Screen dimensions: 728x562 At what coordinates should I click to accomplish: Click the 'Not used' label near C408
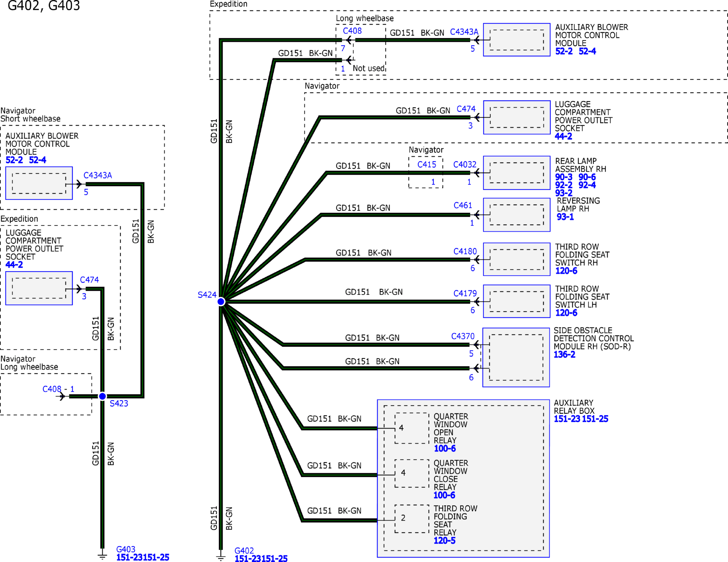coord(368,68)
